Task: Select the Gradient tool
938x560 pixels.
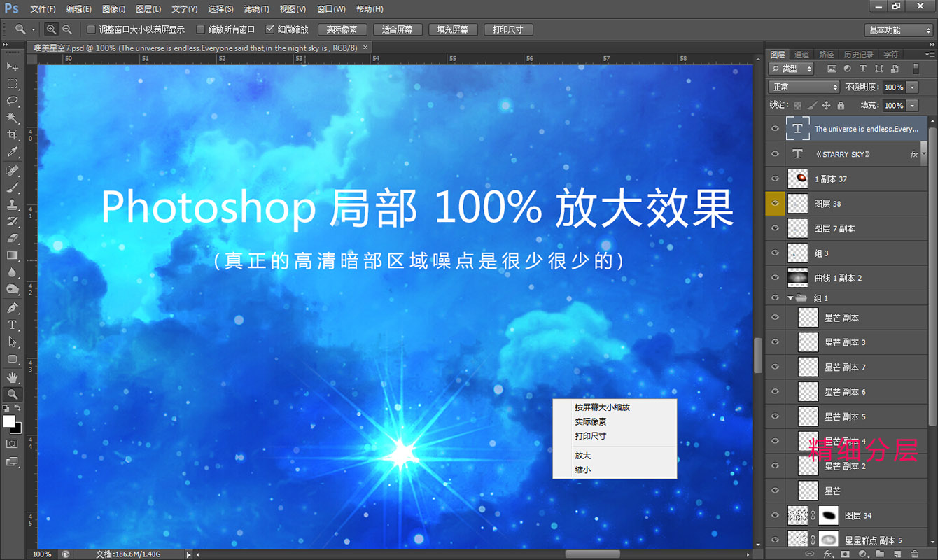Action: 13,255
